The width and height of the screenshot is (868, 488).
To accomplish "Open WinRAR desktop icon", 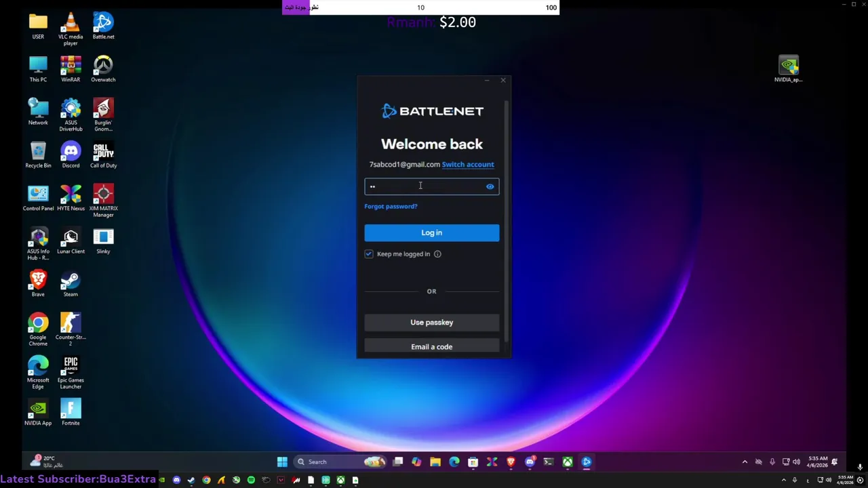I will (x=71, y=69).
